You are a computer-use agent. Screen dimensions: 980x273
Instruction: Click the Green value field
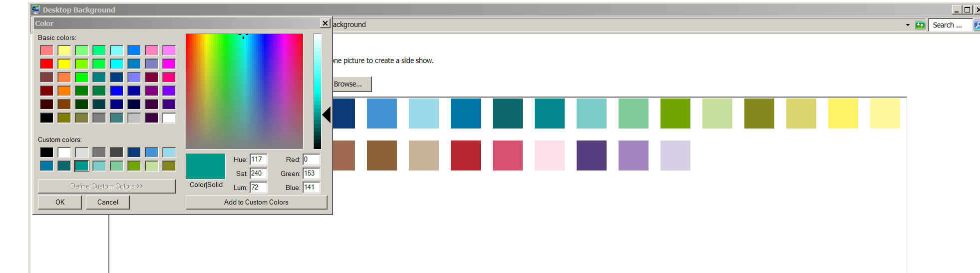pos(311,173)
